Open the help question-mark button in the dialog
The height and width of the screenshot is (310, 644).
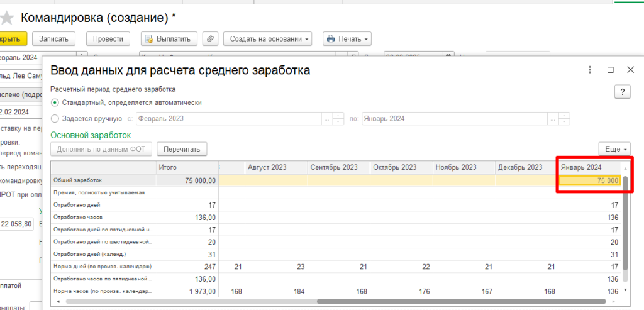[x=622, y=92]
